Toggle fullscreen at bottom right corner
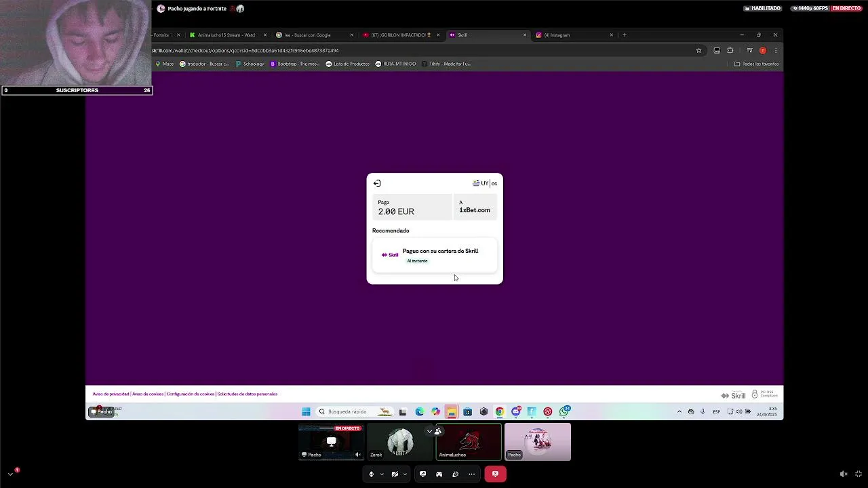 coord(859,474)
